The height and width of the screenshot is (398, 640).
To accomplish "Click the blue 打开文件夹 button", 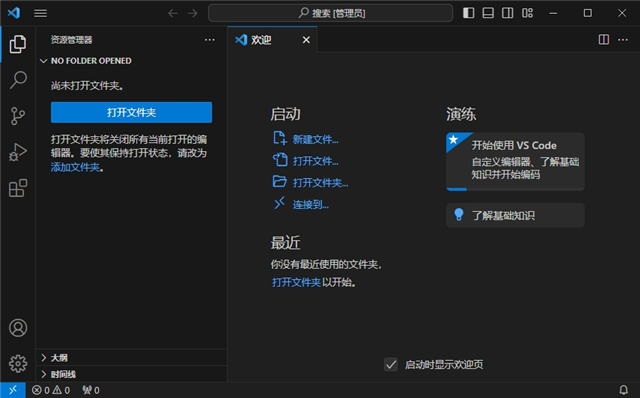I will tap(131, 112).
